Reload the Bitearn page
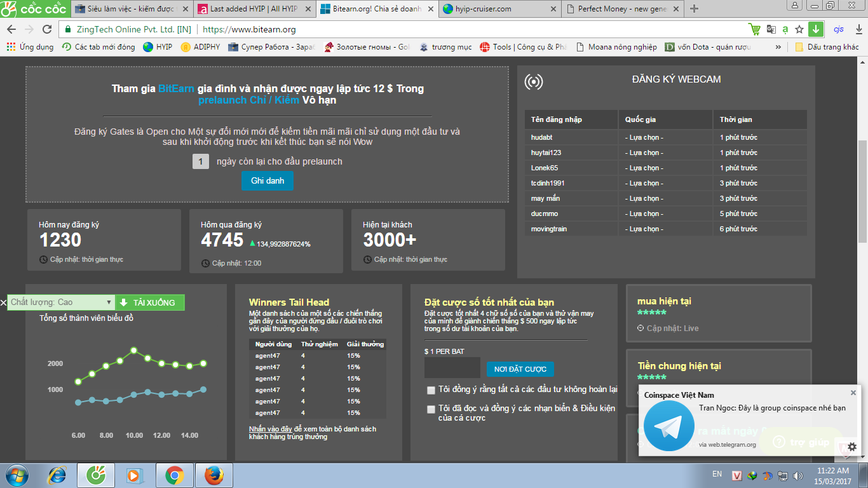The height and width of the screenshot is (488, 868). pos(47,29)
